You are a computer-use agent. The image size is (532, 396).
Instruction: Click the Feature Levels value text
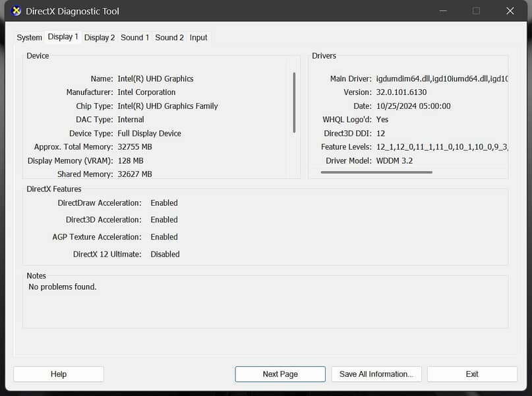[442, 147]
